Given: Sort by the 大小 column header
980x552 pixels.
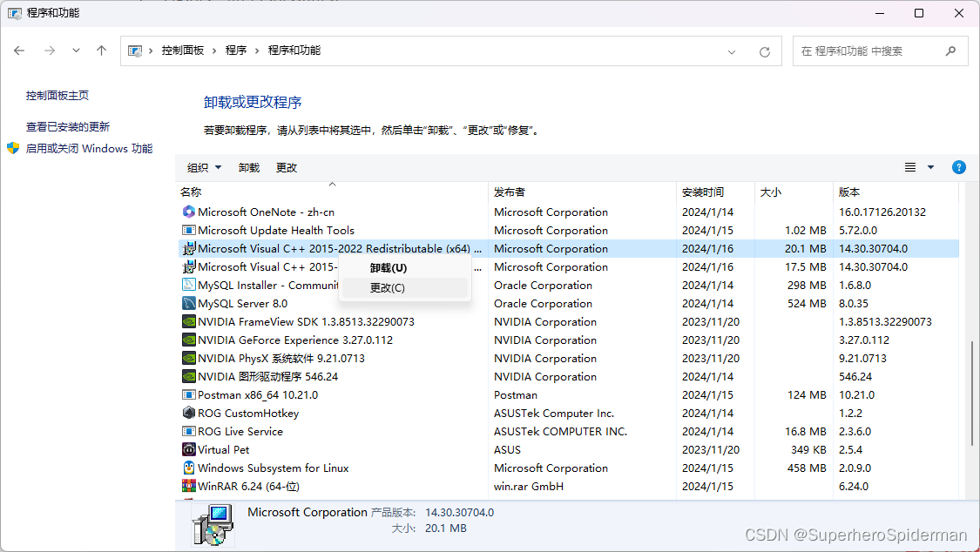Looking at the screenshot, I should tap(794, 192).
